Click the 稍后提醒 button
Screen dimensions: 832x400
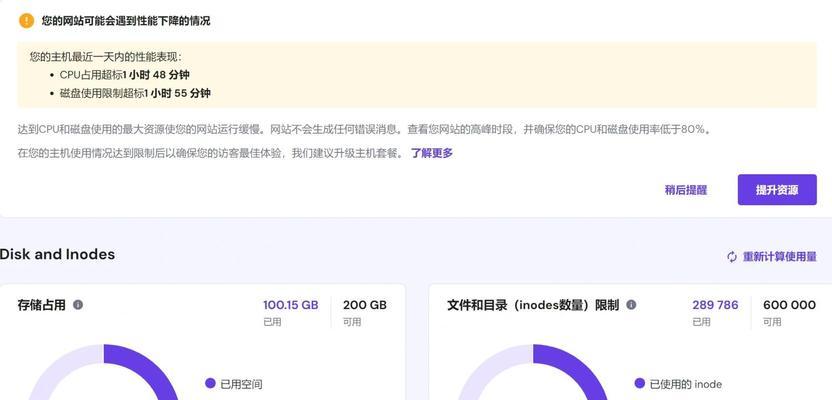pos(686,190)
